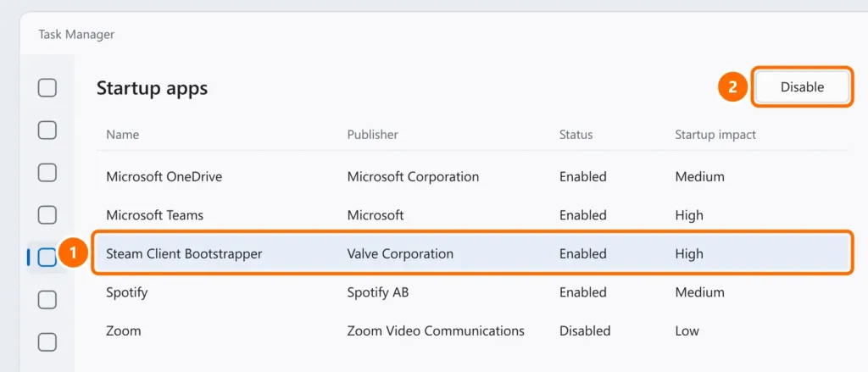Click the Medium impact in Spotify row
Viewport: 868px width, 372px height.
[x=699, y=292]
